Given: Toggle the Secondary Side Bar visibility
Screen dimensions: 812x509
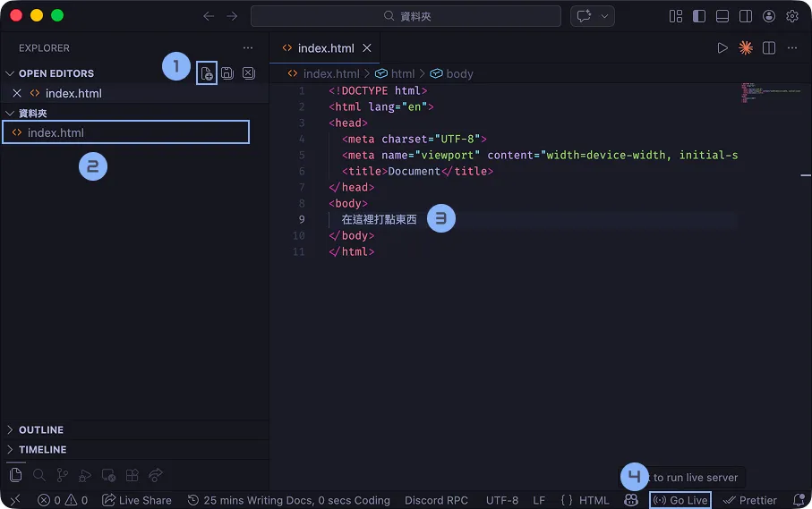Looking at the screenshot, I should [x=746, y=16].
